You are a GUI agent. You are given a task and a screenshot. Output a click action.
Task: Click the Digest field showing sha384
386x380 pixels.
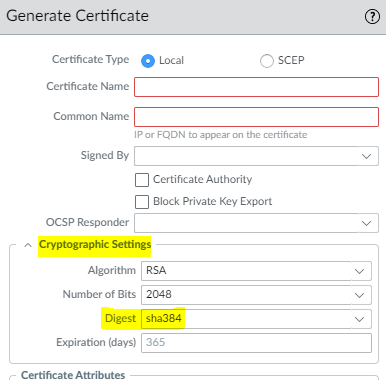[256, 319]
